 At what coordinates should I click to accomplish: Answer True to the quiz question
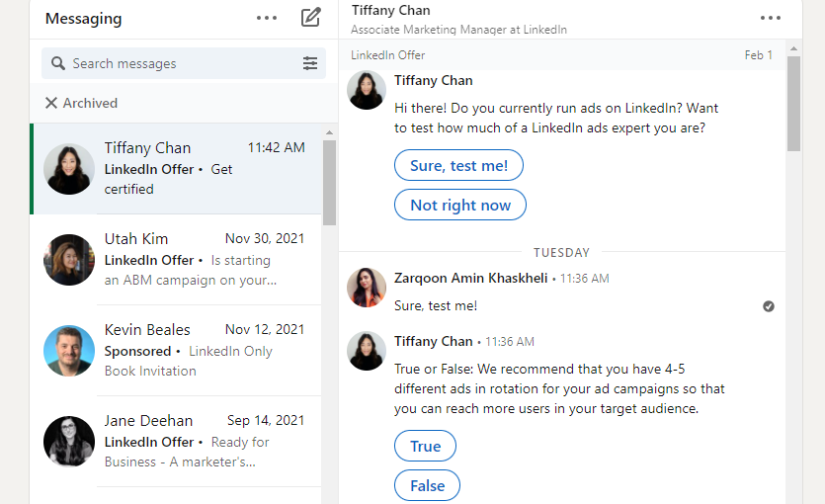425,446
